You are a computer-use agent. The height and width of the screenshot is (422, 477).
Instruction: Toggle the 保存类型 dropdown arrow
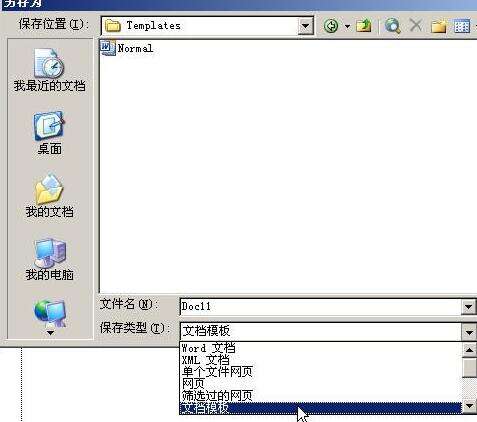(x=468, y=332)
